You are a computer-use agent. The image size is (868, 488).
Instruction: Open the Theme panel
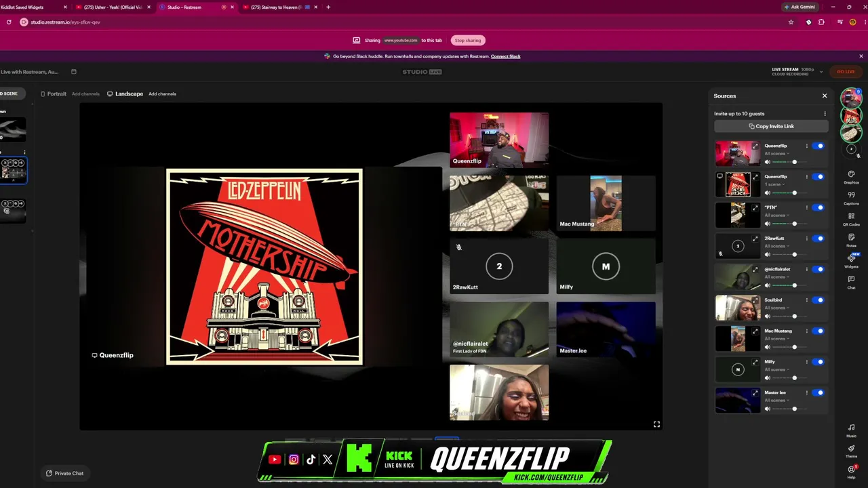click(851, 451)
